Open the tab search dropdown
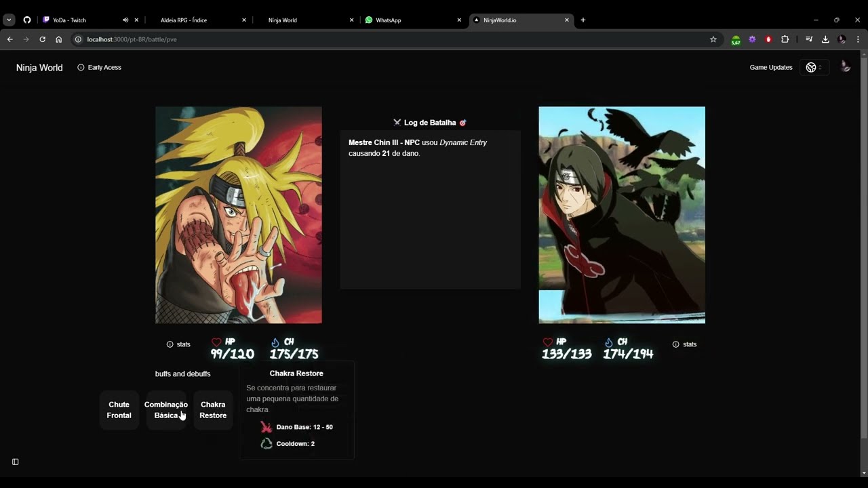The image size is (868, 488). coord(9,20)
